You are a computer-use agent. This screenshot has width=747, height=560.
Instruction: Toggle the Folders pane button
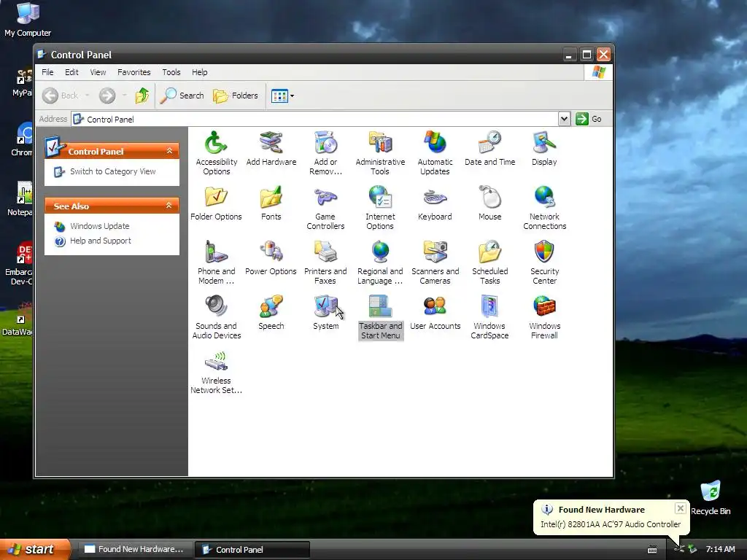(x=236, y=96)
